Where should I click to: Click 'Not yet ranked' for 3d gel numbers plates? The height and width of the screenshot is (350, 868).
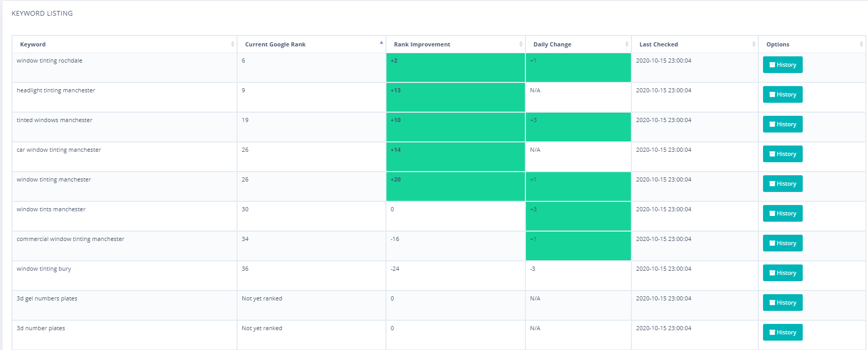click(x=262, y=298)
